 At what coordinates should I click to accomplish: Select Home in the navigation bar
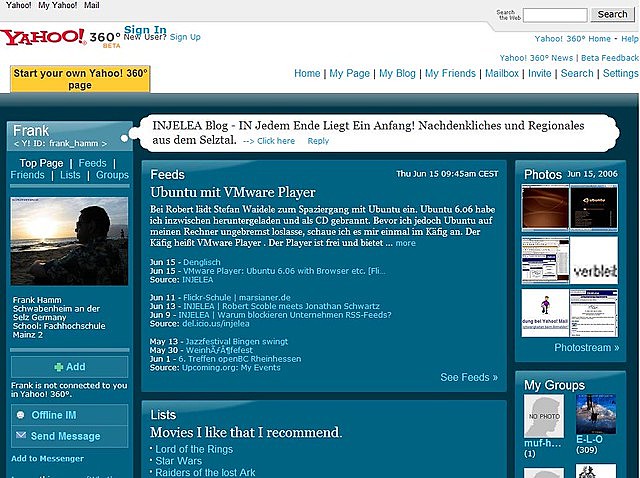point(307,73)
